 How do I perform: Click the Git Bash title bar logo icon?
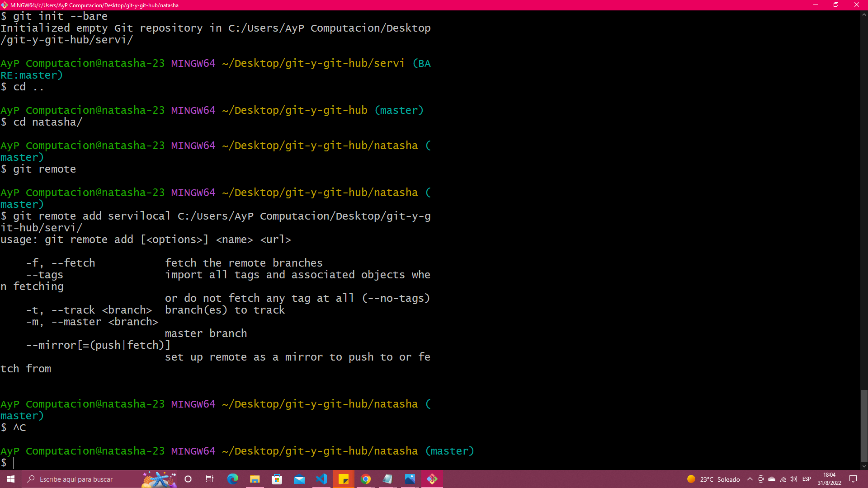click(5, 5)
